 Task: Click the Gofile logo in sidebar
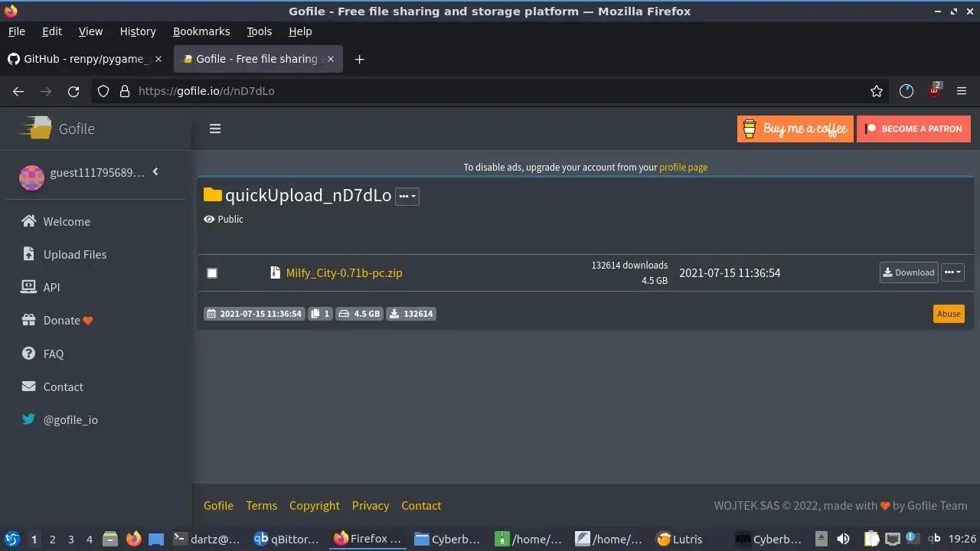coord(57,129)
